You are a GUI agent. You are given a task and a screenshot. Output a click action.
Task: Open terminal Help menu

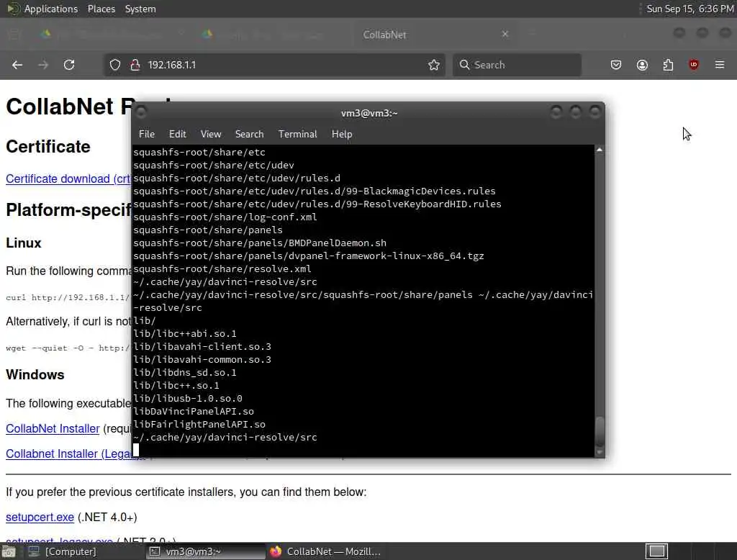pos(342,135)
